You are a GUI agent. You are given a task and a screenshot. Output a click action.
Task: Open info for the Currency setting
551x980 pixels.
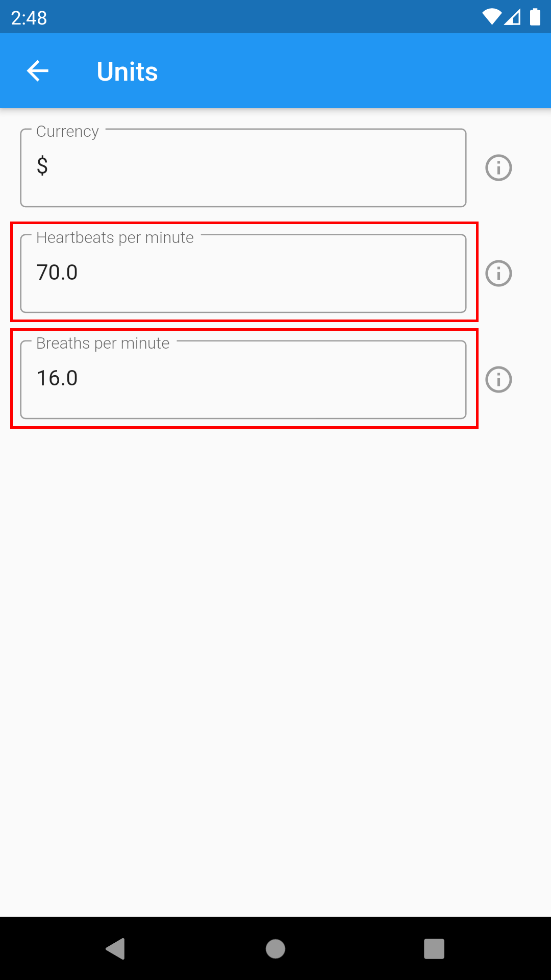pos(498,168)
